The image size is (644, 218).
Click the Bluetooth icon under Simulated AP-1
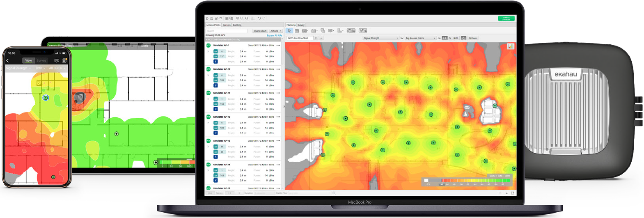(215, 62)
